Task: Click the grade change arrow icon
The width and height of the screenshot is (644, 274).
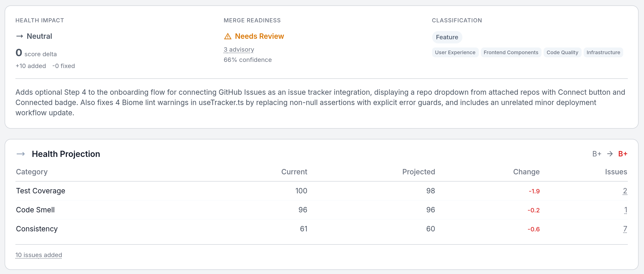Action: point(610,154)
